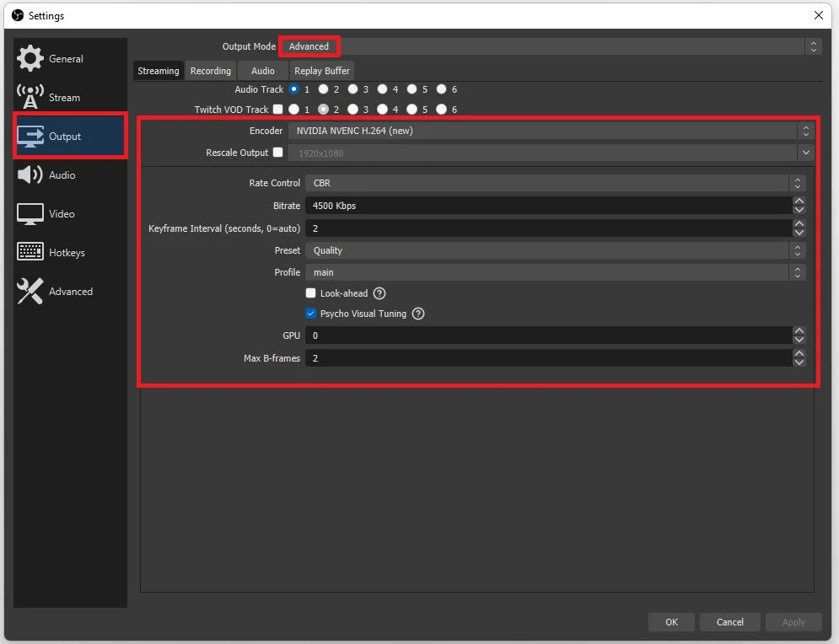This screenshot has width=839, height=644.
Task: Decrease the Bitrate value
Action: click(799, 210)
